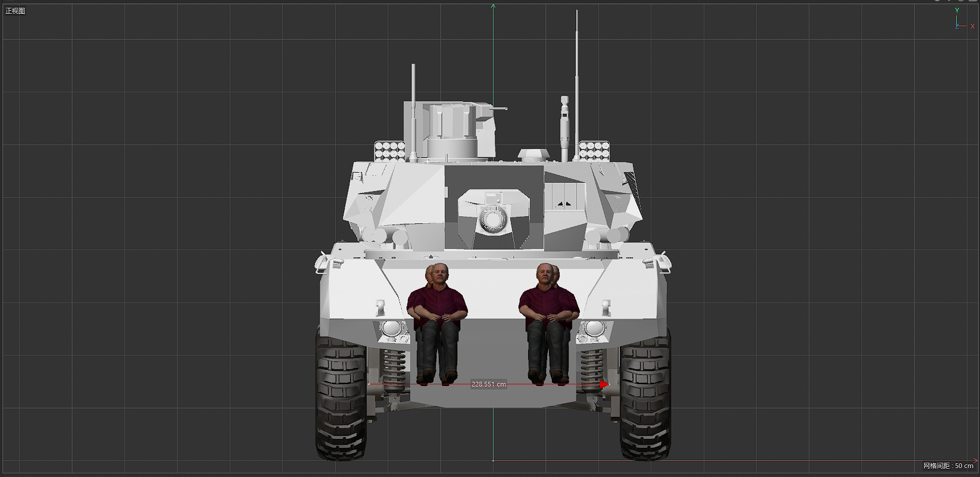Click the left round headlight
This screenshot has width=980, height=477.
tap(391, 328)
